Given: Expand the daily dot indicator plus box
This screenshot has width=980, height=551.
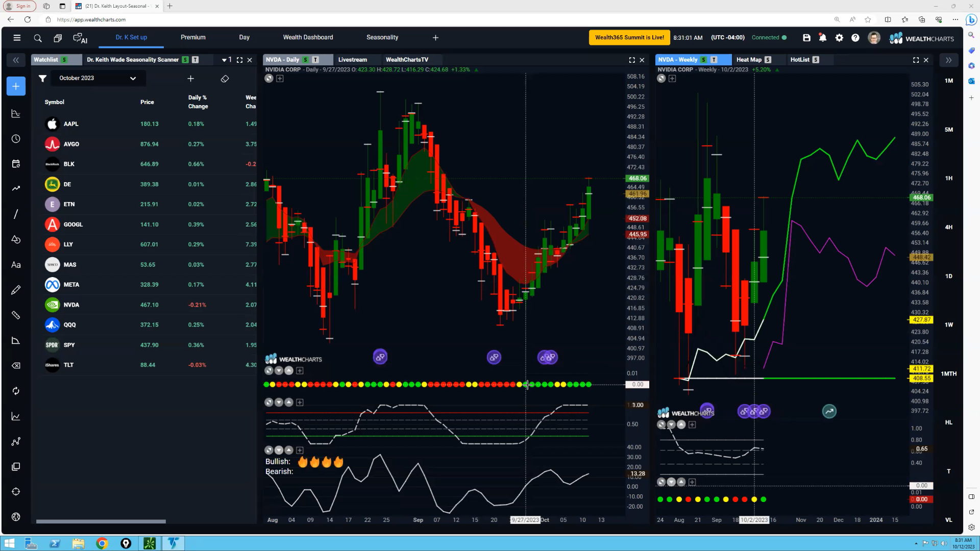Looking at the screenshot, I should (300, 370).
